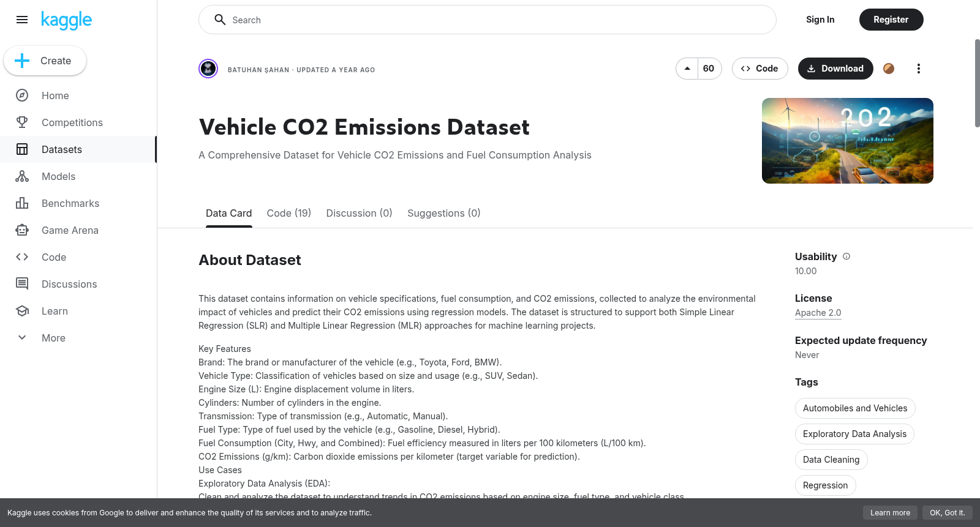Click the Discussions chat icon

coord(22,284)
